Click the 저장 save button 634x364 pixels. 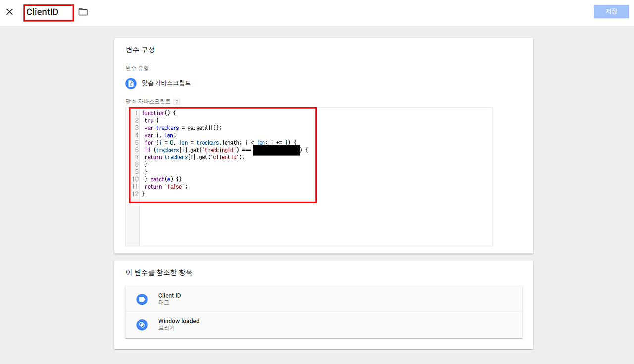(x=611, y=11)
